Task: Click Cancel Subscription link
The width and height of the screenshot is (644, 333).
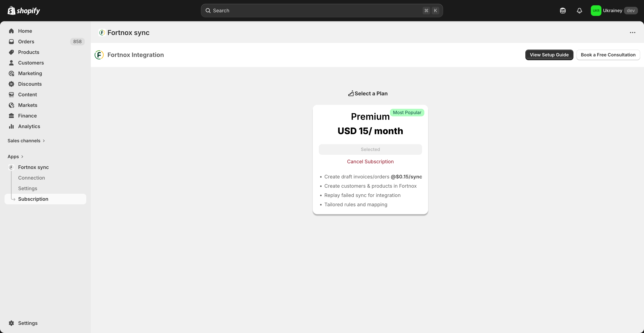Action: click(x=370, y=162)
